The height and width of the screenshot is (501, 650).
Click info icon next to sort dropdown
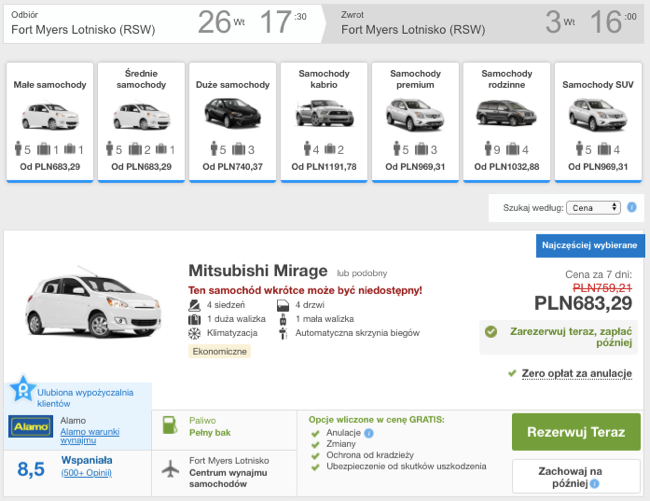tap(632, 207)
